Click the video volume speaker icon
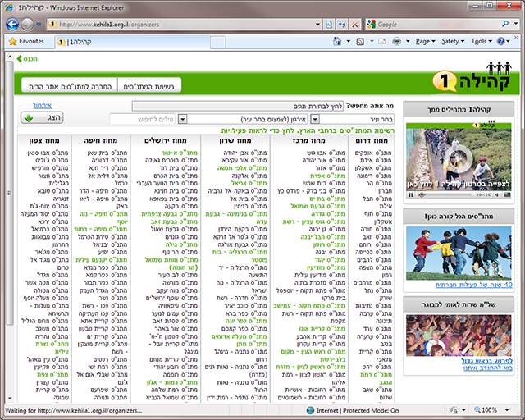Image resolution: width=525 pixels, height=420 pixels. (x=497, y=194)
